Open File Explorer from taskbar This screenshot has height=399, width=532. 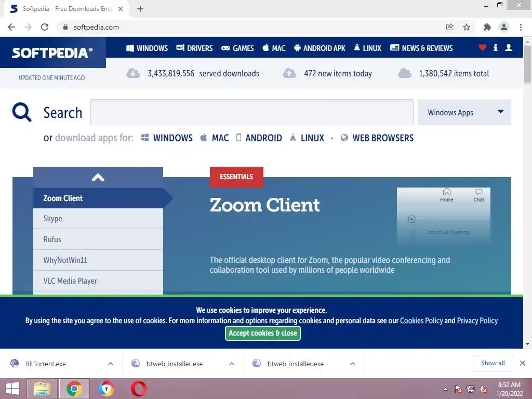click(42, 389)
